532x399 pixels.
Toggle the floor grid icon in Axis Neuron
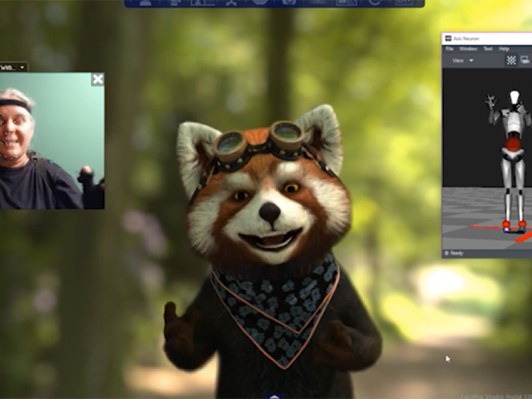pos(511,61)
